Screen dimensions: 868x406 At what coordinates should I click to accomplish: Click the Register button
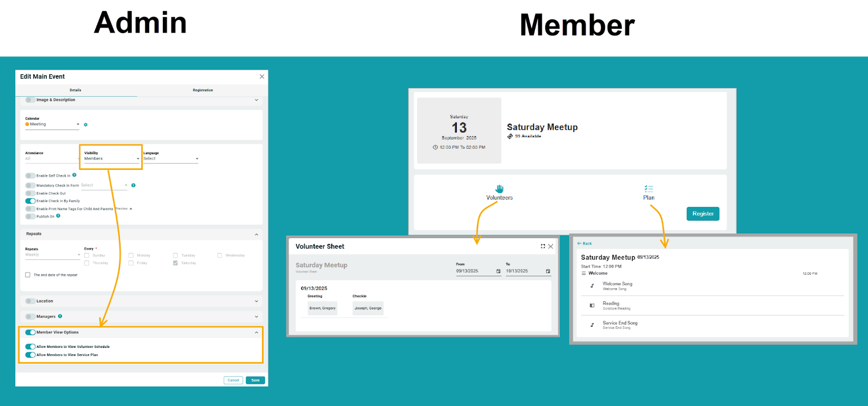tap(703, 214)
